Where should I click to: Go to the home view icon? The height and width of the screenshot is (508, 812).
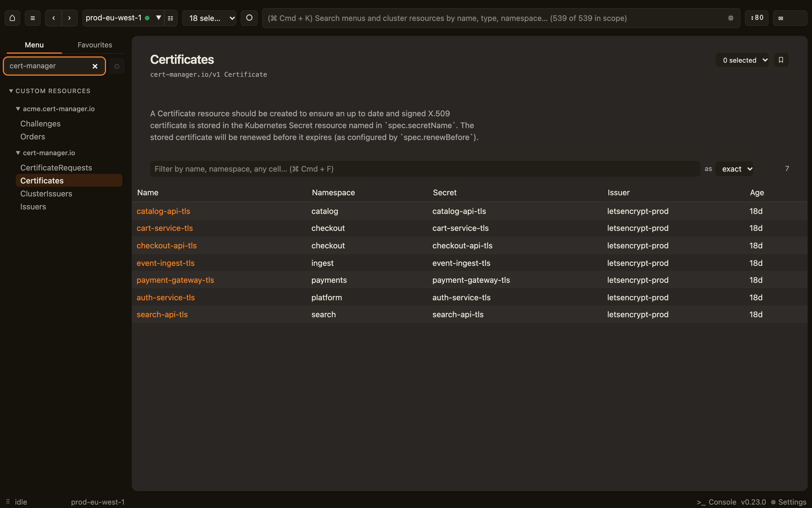(x=12, y=18)
